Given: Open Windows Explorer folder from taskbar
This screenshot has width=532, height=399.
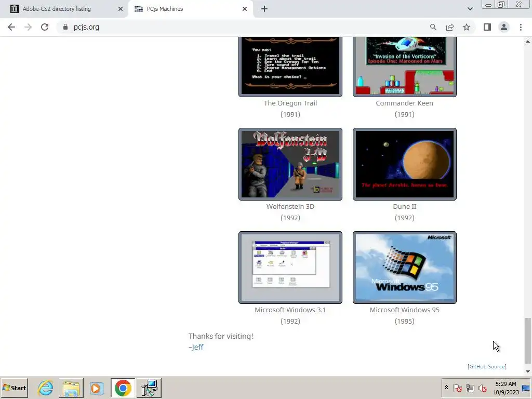Looking at the screenshot, I should click(71, 388).
